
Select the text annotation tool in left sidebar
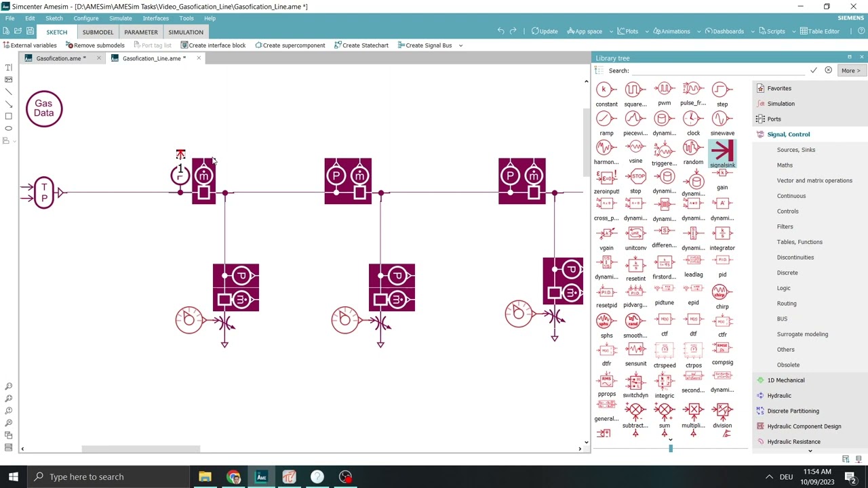8,68
